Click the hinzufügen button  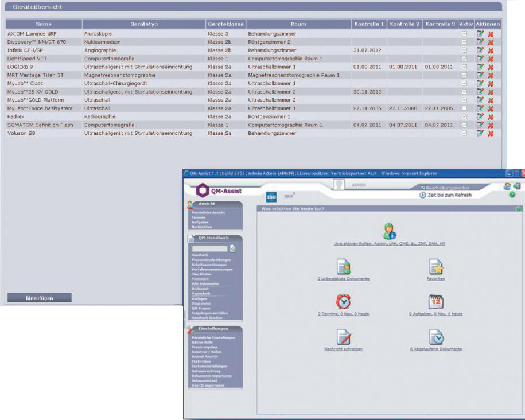40,298
